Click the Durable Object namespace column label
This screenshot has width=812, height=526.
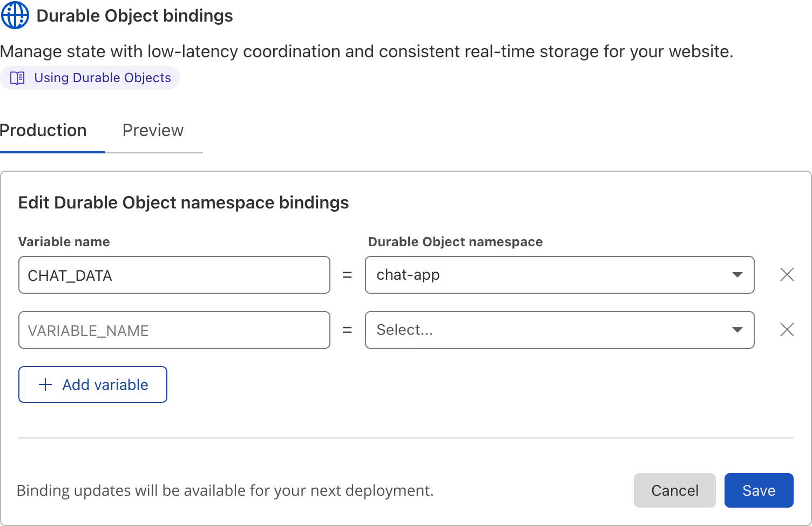(x=455, y=241)
